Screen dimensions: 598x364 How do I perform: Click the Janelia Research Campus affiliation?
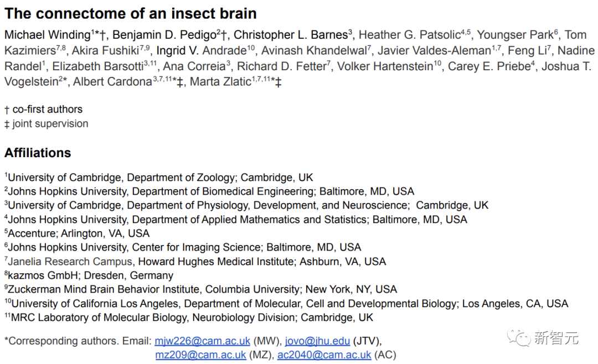(70, 262)
